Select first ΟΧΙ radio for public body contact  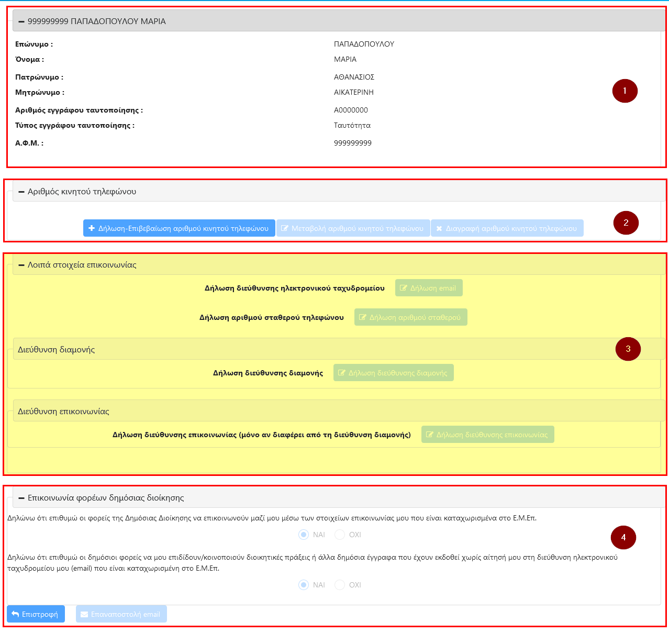(340, 535)
